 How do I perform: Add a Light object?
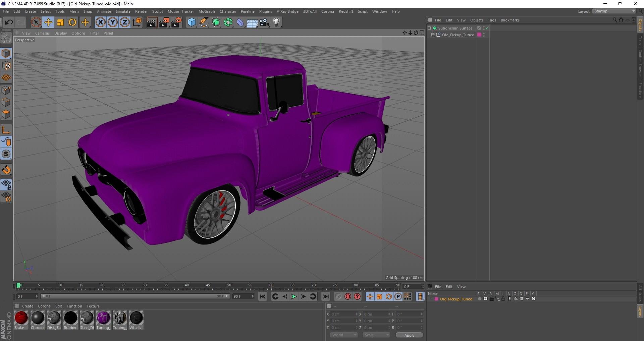(x=276, y=22)
